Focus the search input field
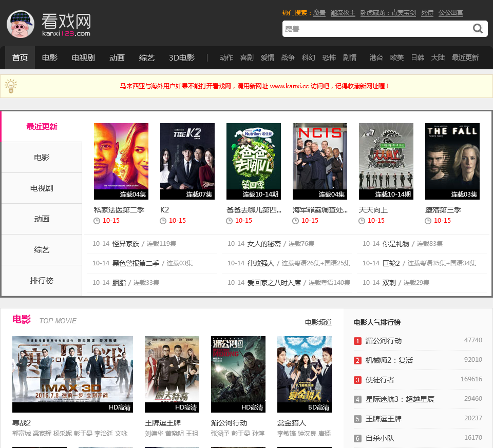This screenshot has width=493, height=448. (376, 29)
